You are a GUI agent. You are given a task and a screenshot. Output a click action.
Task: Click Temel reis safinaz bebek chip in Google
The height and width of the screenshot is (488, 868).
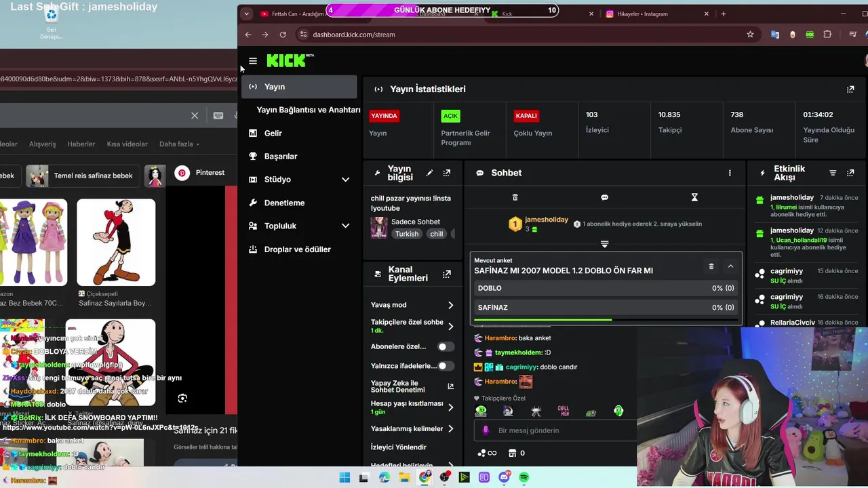(83, 176)
